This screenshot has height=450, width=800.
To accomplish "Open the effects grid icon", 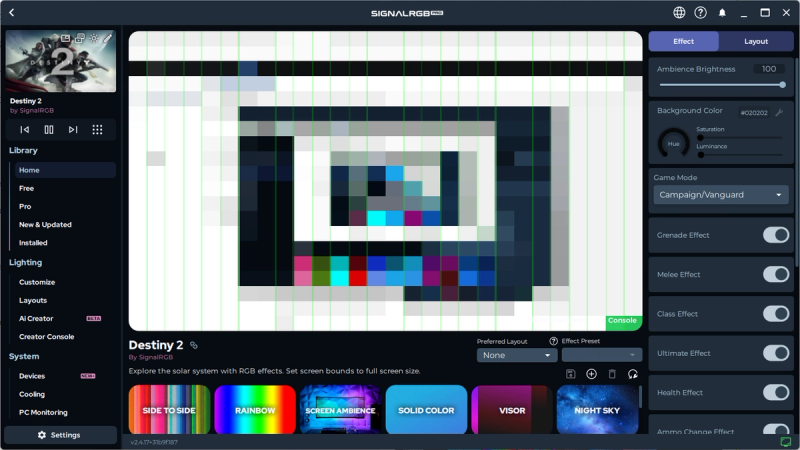I will (97, 129).
